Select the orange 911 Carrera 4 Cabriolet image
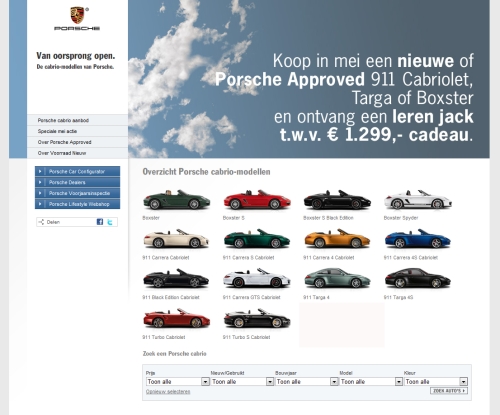This screenshot has height=415, width=500. pyautogui.click(x=337, y=239)
